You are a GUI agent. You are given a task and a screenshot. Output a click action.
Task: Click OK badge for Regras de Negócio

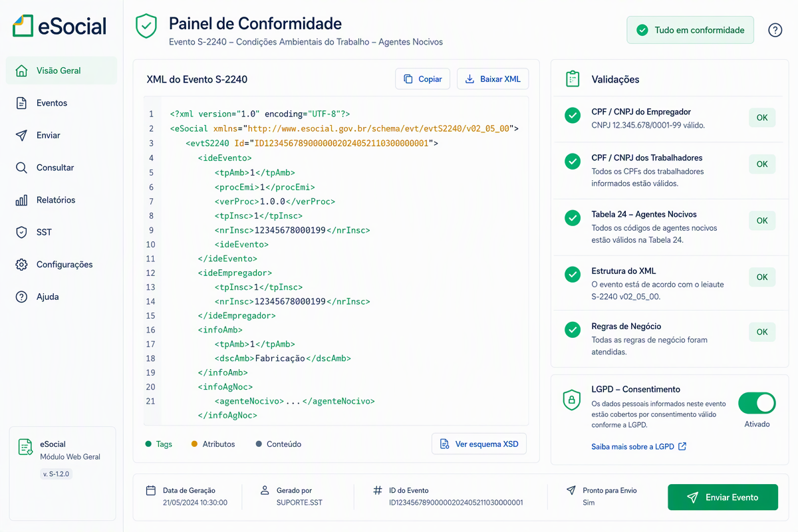(x=762, y=332)
